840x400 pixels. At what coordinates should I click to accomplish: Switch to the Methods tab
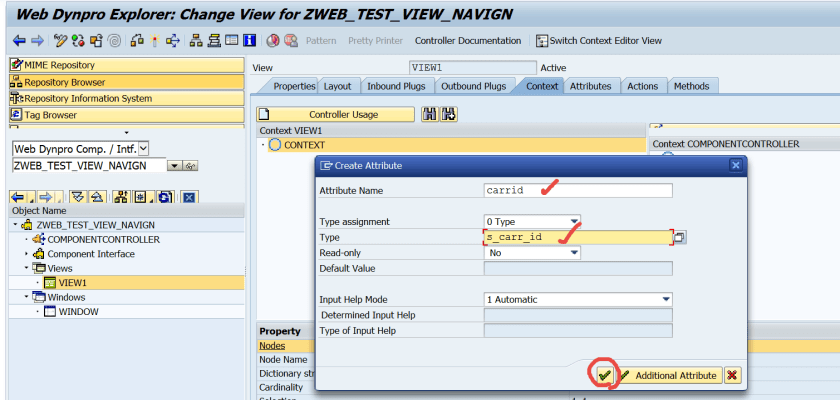(x=692, y=86)
